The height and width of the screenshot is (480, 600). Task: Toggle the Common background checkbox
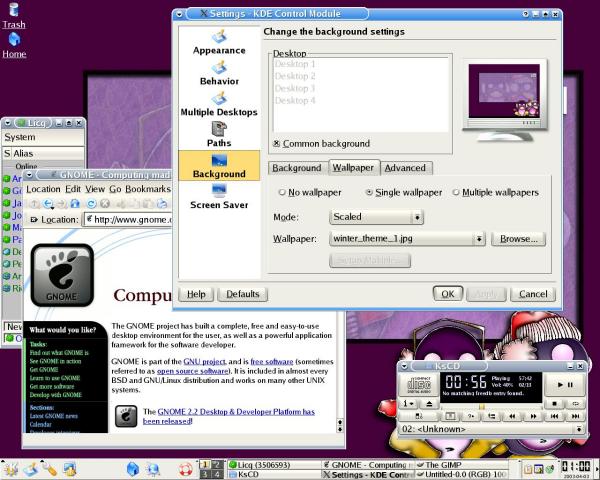coord(277,144)
